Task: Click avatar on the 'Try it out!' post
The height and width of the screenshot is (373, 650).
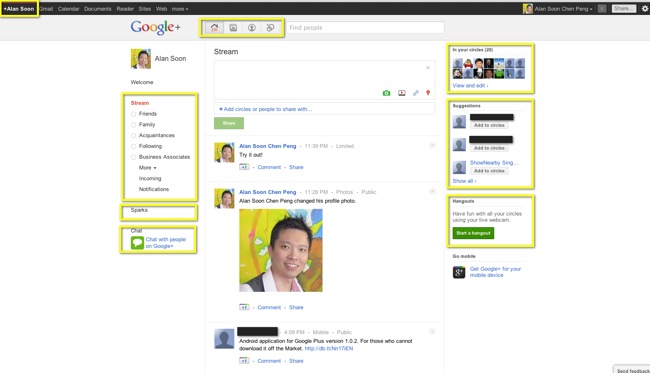Action: point(224,153)
